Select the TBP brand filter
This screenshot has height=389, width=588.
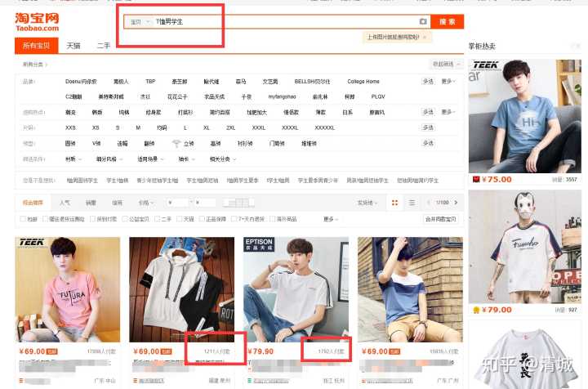point(150,81)
